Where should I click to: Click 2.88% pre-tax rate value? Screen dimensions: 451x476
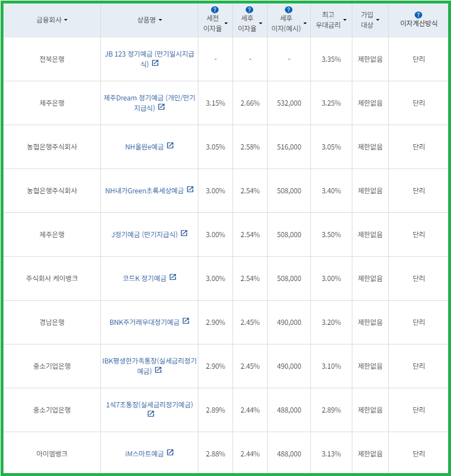216,454
